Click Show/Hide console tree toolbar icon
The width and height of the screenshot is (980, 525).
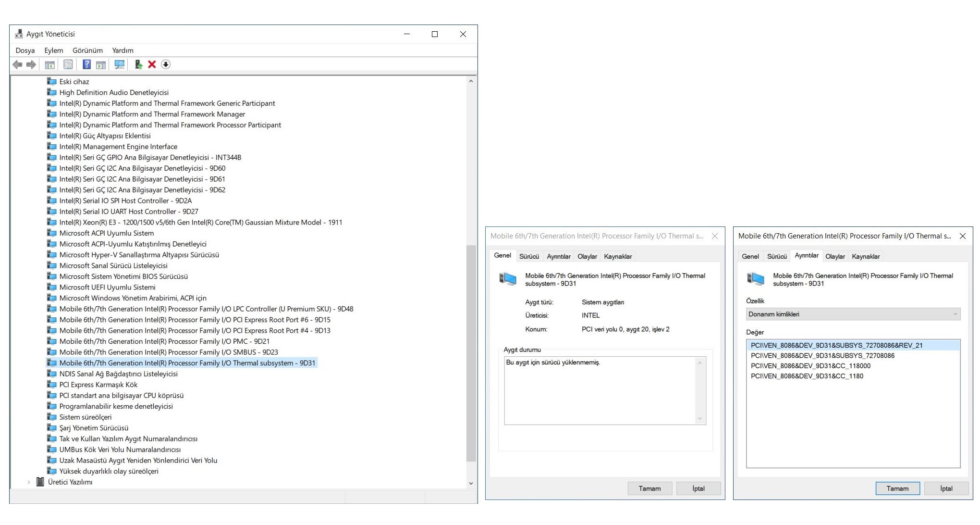pyautogui.click(x=49, y=64)
